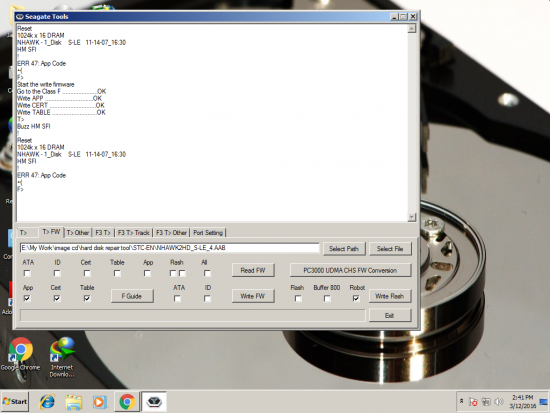The height and width of the screenshot is (413, 550).
Task: Click the Write FW button
Action: coord(253,296)
